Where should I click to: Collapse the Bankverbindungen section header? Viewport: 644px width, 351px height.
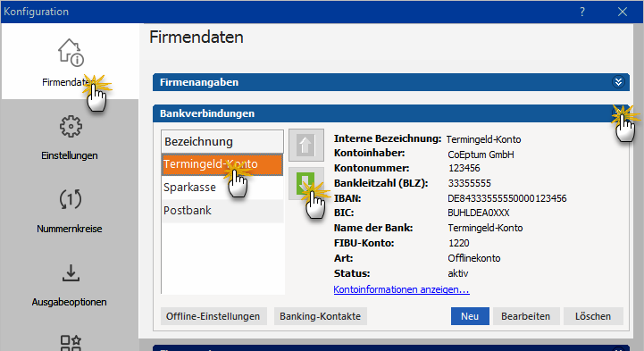[x=391, y=113]
